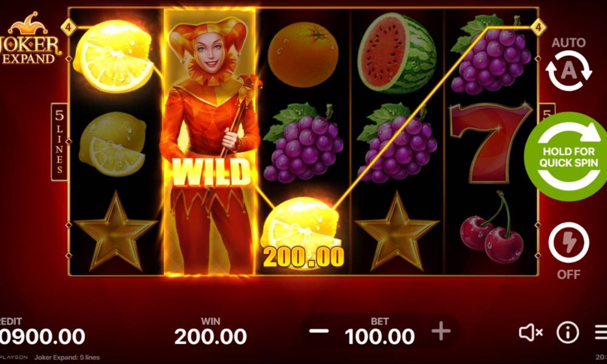Click the bet amount 100.00 field
This screenshot has width=607, height=364.
(x=379, y=336)
